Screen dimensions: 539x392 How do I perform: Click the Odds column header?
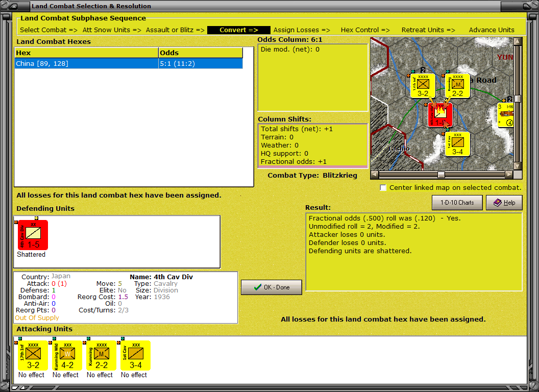(x=201, y=53)
